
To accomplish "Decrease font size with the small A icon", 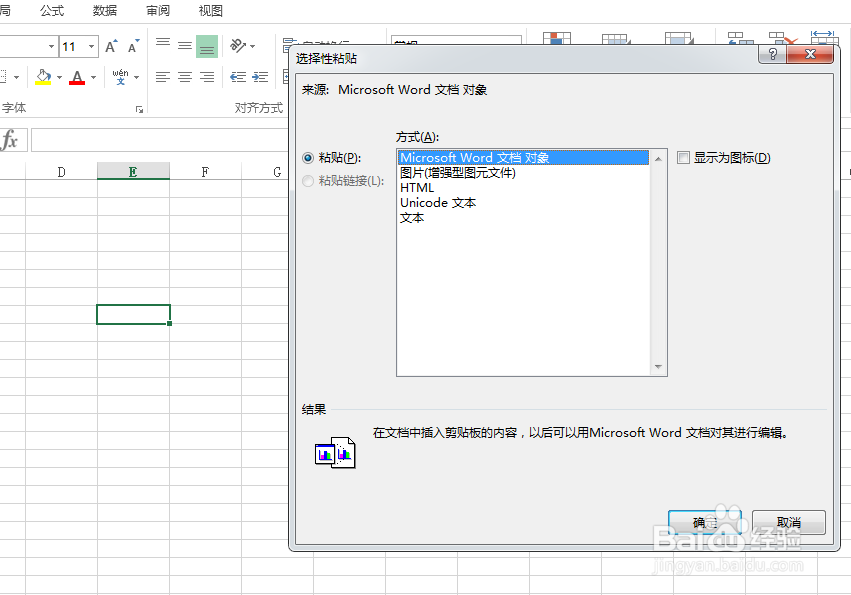I will [x=134, y=47].
